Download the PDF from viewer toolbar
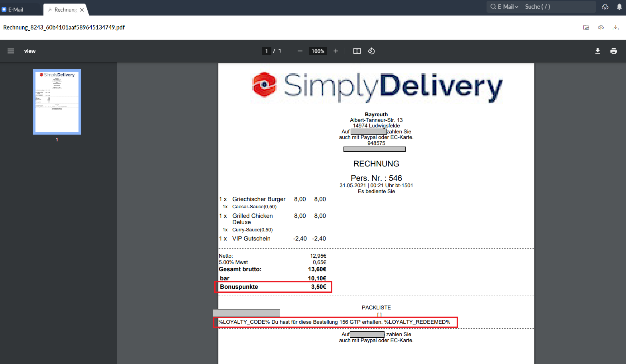 click(598, 51)
